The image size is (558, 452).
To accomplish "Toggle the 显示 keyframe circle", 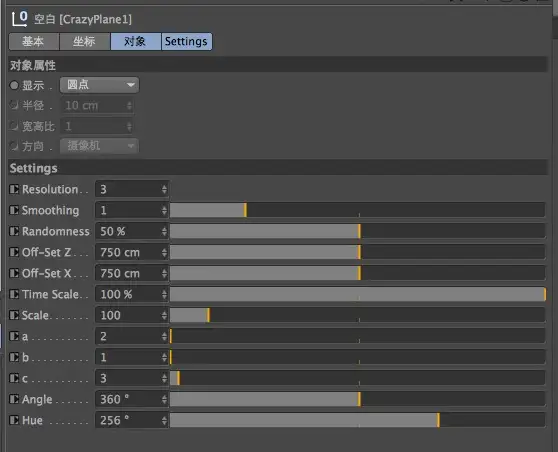I will [x=14, y=85].
